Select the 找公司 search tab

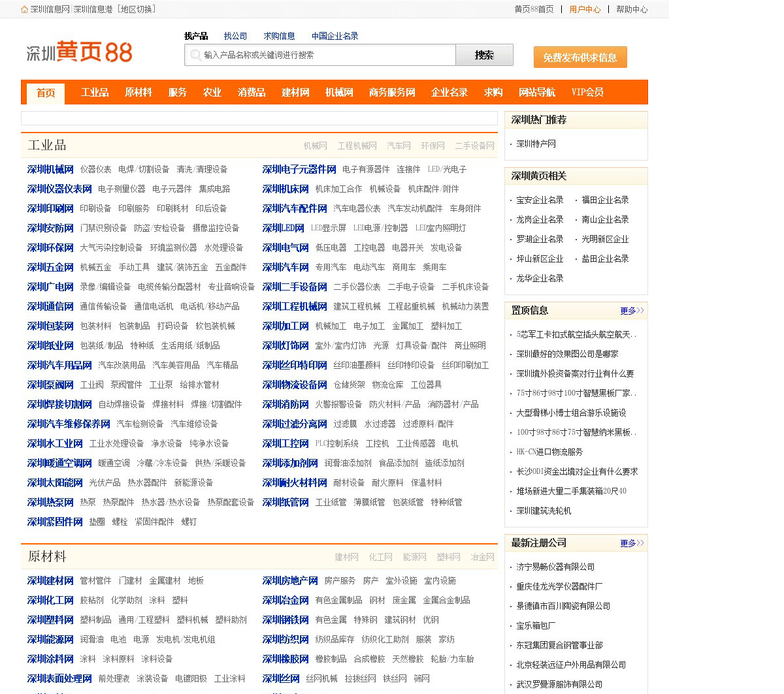coord(235,36)
